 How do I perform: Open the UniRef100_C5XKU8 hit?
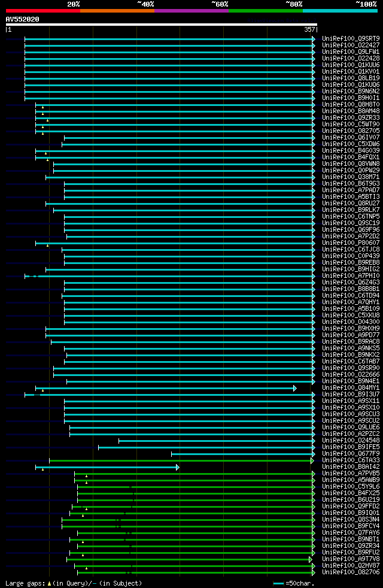coord(351,316)
